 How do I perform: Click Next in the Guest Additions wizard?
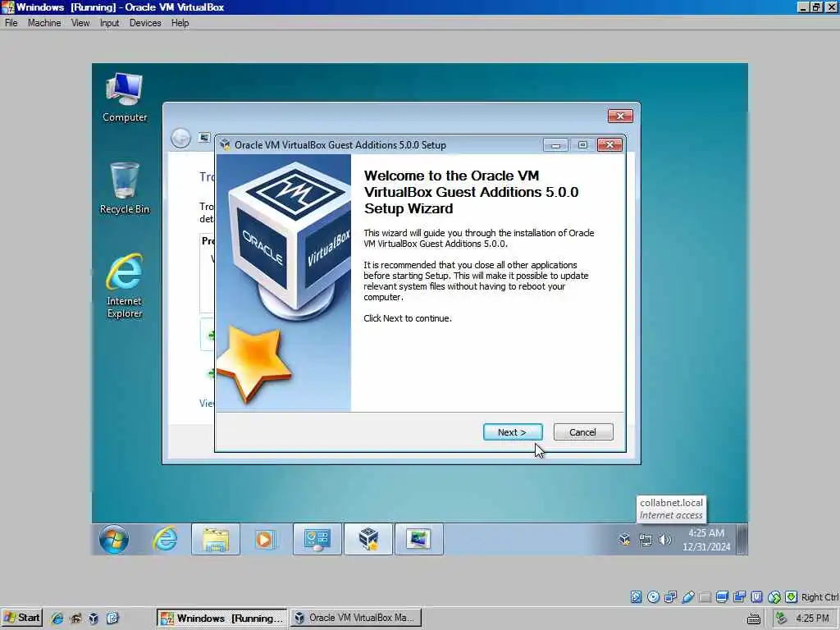tap(513, 431)
